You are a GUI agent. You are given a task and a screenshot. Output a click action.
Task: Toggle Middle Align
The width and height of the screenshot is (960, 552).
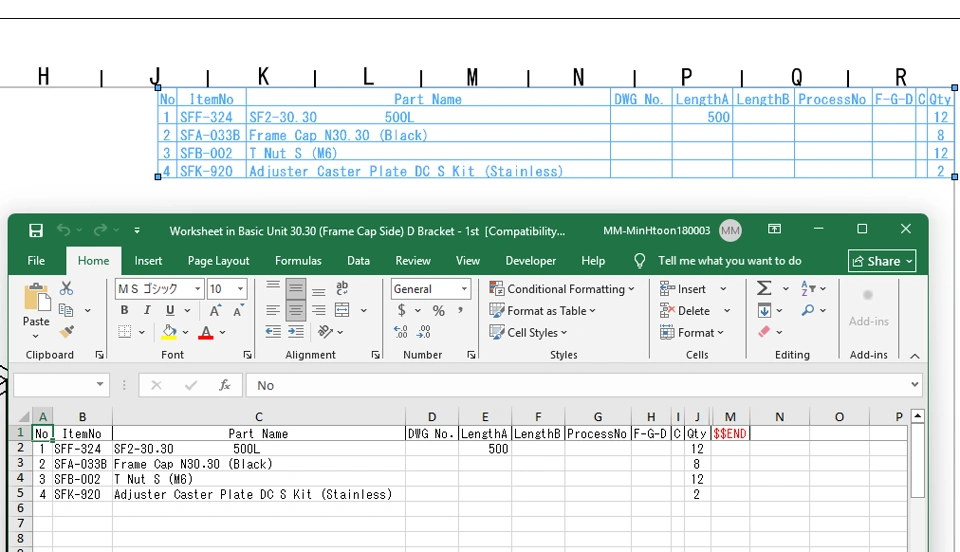click(x=296, y=288)
